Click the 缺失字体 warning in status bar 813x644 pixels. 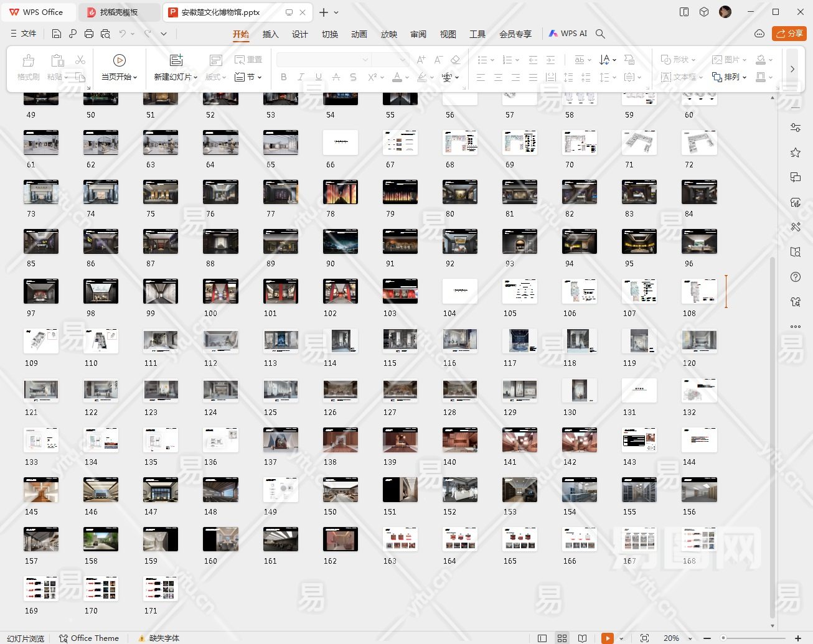[159, 638]
